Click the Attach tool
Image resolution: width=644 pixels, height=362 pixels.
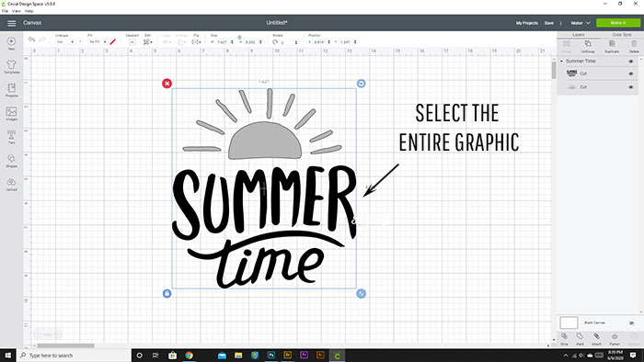point(596,339)
